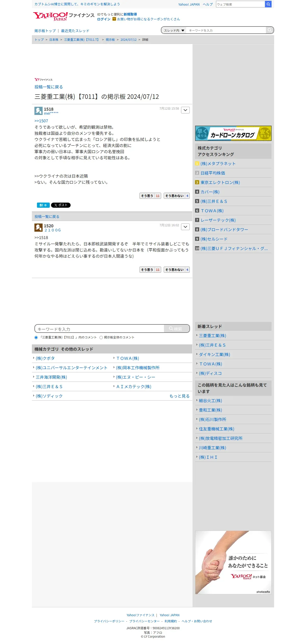This screenshot has height=644, width=306.
Task: Open options dropdown on post 1520
Action: tap(185, 227)
